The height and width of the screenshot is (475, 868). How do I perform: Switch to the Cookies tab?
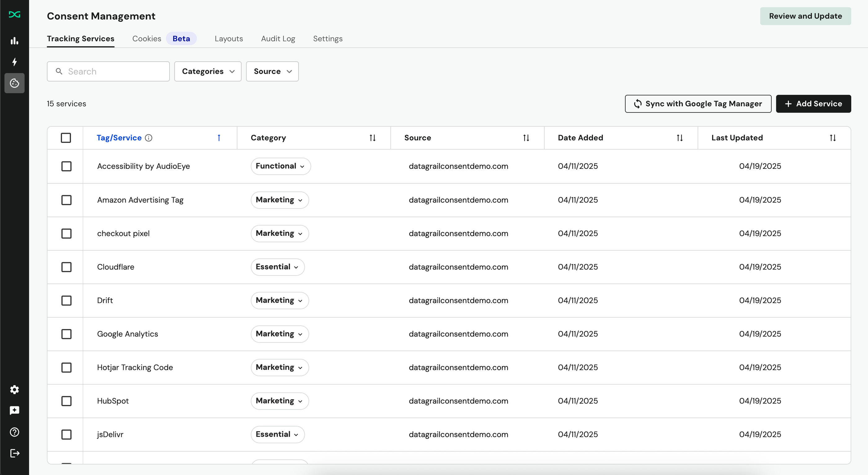147,39
